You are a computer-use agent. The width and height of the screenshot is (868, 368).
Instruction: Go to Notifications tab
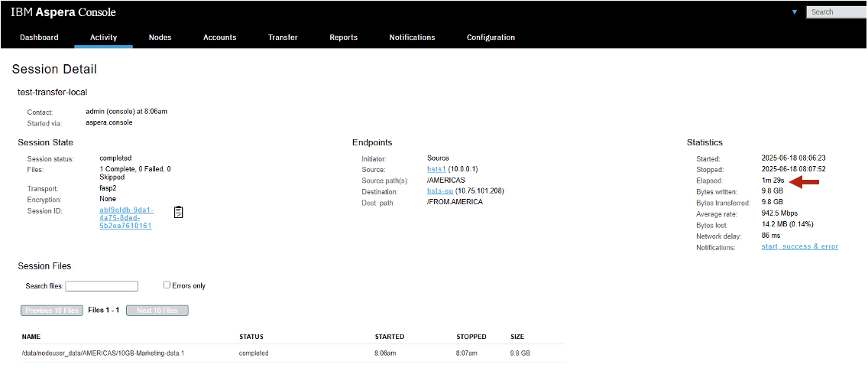click(x=412, y=37)
